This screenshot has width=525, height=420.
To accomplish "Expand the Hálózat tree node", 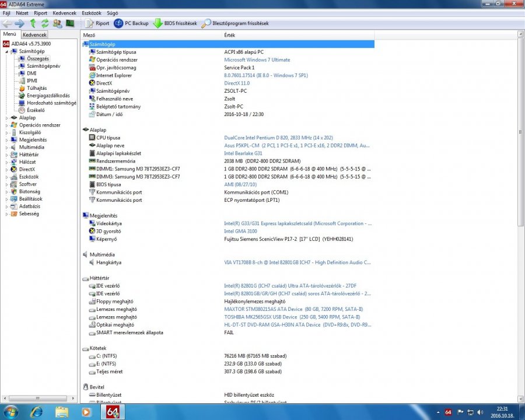I will 6,162.
